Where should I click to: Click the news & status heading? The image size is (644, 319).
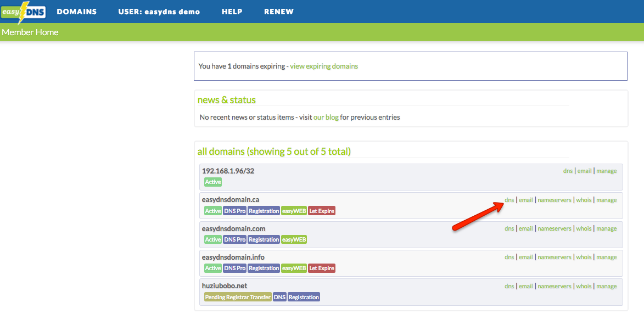[x=226, y=100]
